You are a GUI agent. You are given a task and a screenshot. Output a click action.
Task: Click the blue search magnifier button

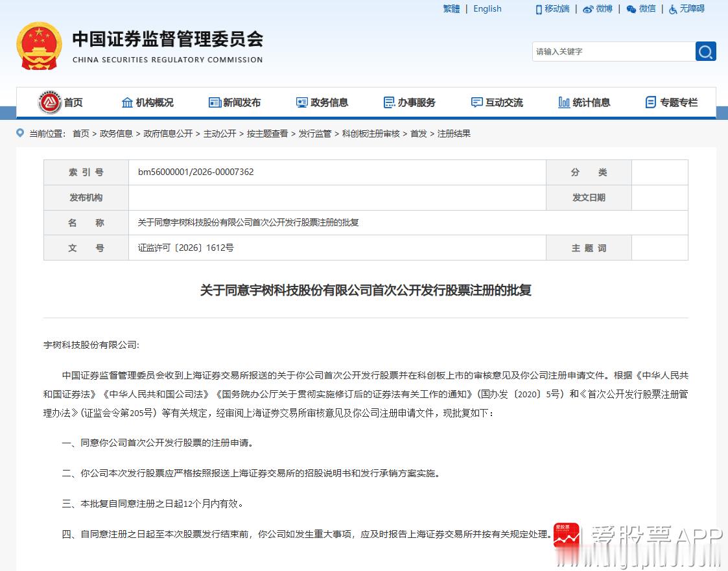pos(705,52)
